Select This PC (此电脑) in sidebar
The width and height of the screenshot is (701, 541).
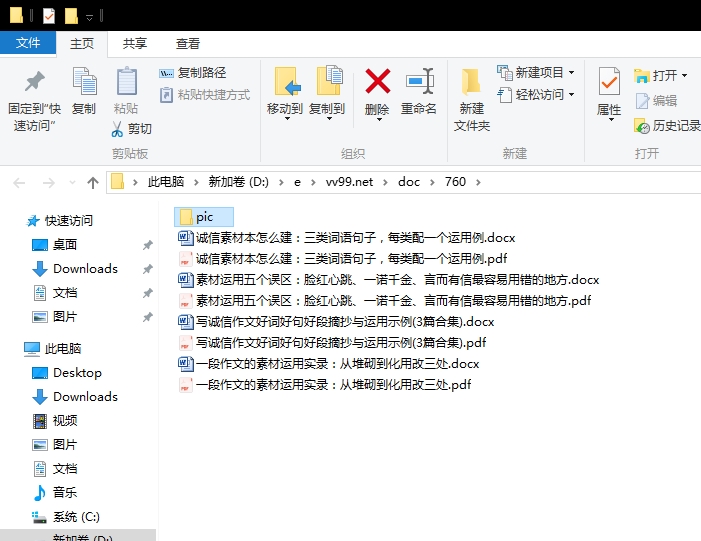tap(52, 349)
